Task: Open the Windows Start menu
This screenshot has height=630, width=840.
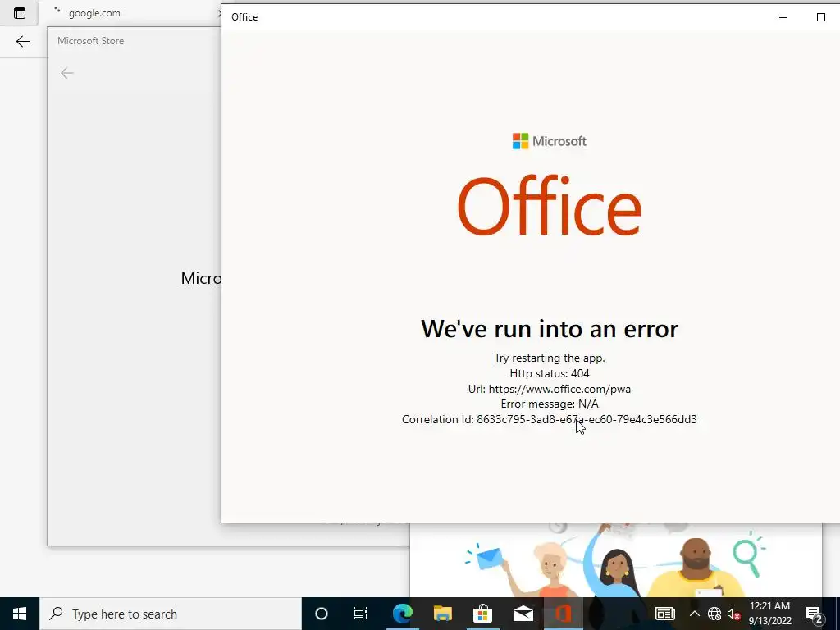Action: pos(20,614)
